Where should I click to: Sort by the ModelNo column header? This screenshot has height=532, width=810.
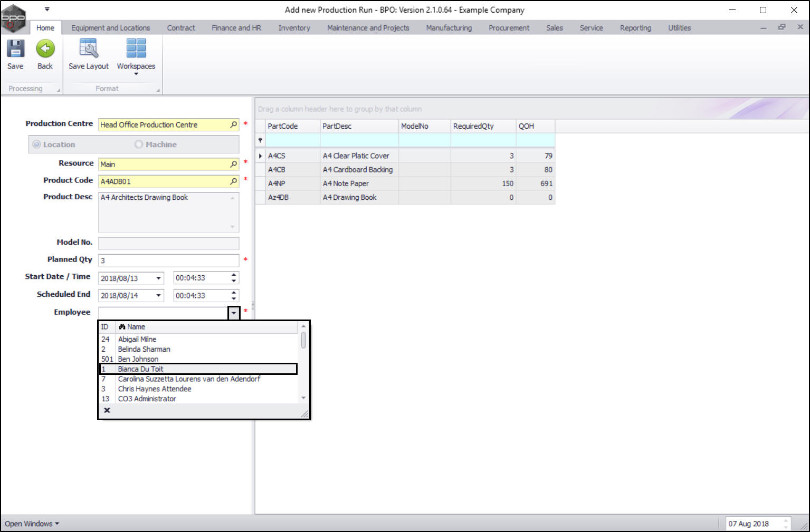point(425,126)
